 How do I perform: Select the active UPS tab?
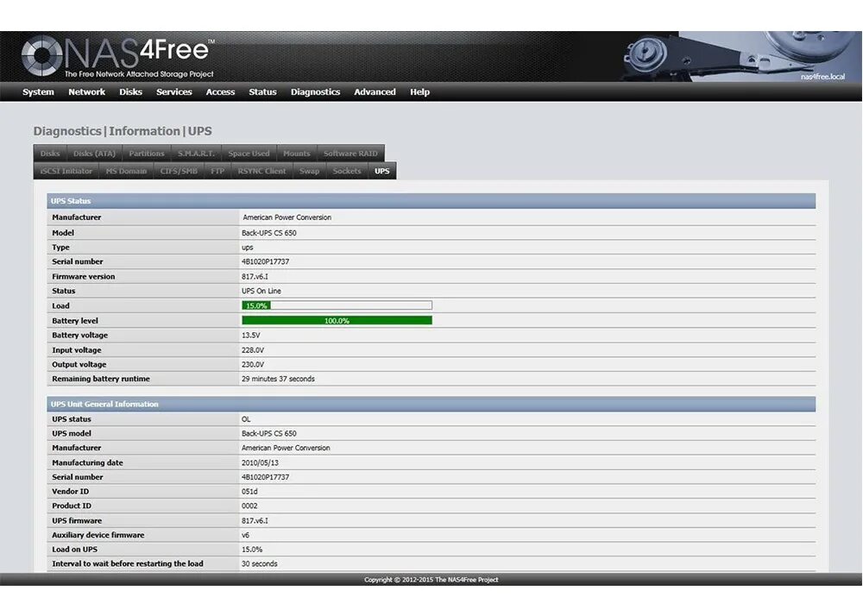pyautogui.click(x=382, y=171)
